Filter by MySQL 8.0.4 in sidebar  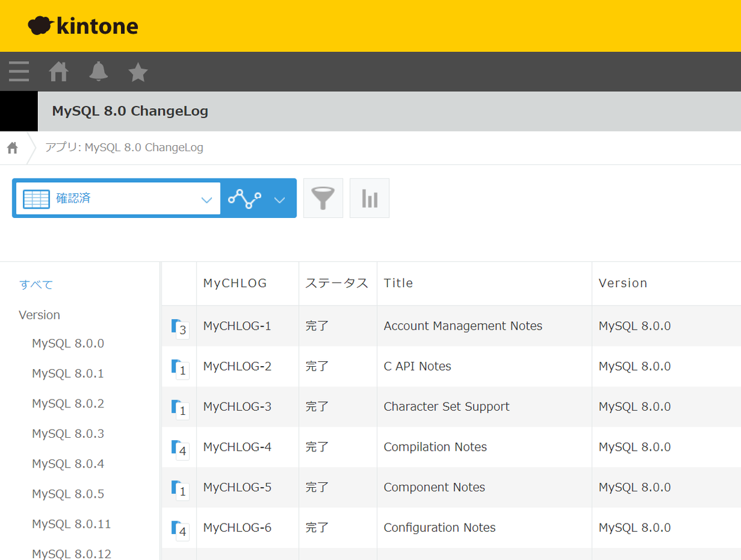click(68, 464)
